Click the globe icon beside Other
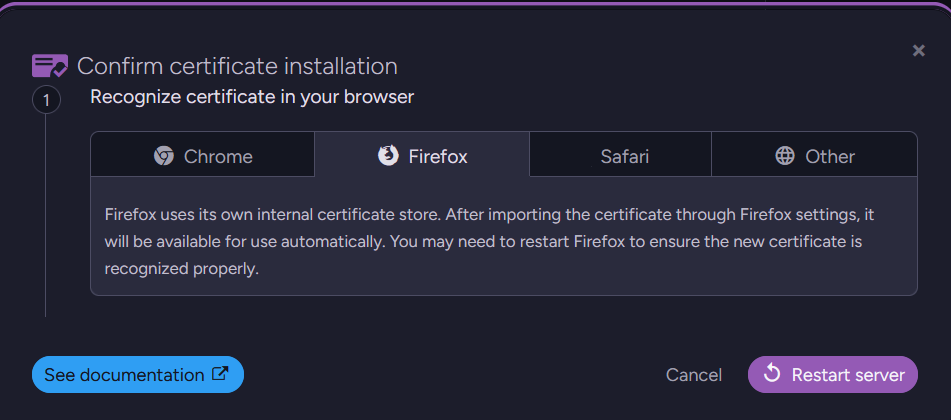The height and width of the screenshot is (420, 951). 785,156
